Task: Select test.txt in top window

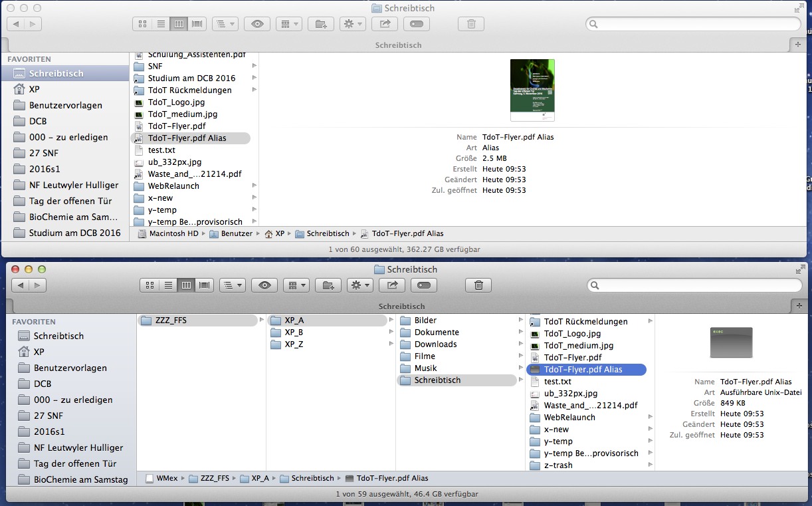Action: (161, 150)
